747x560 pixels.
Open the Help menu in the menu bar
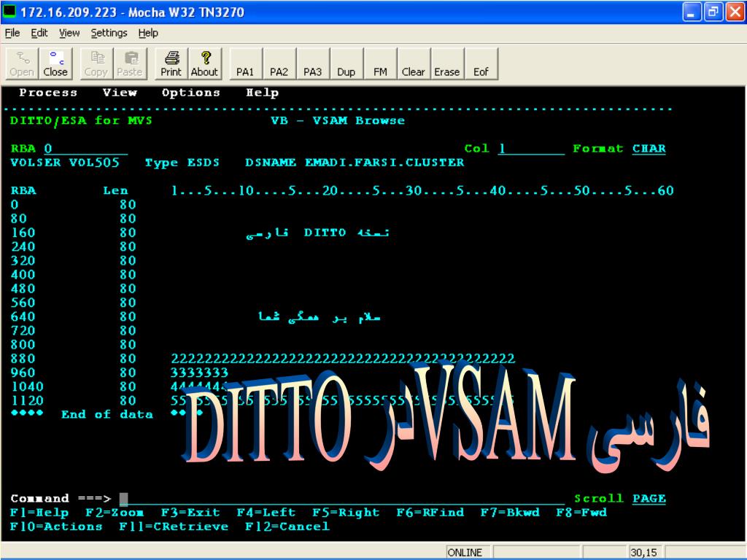[148, 33]
